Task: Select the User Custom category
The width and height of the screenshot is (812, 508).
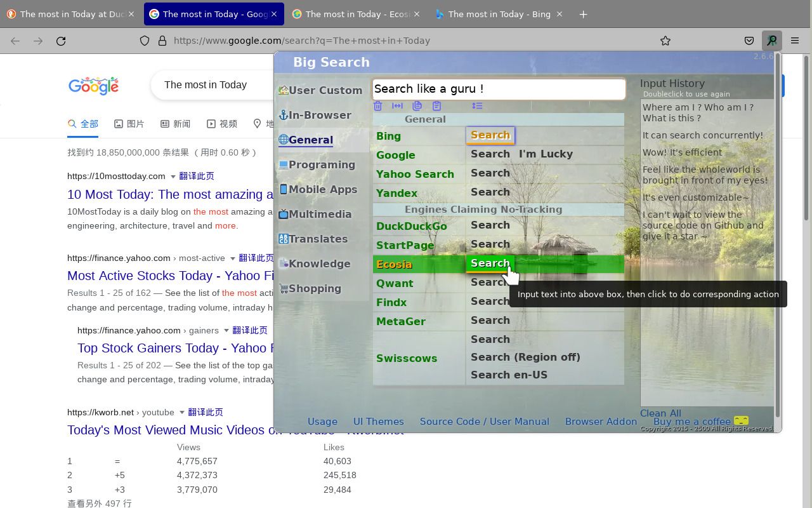Action: [320, 90]
